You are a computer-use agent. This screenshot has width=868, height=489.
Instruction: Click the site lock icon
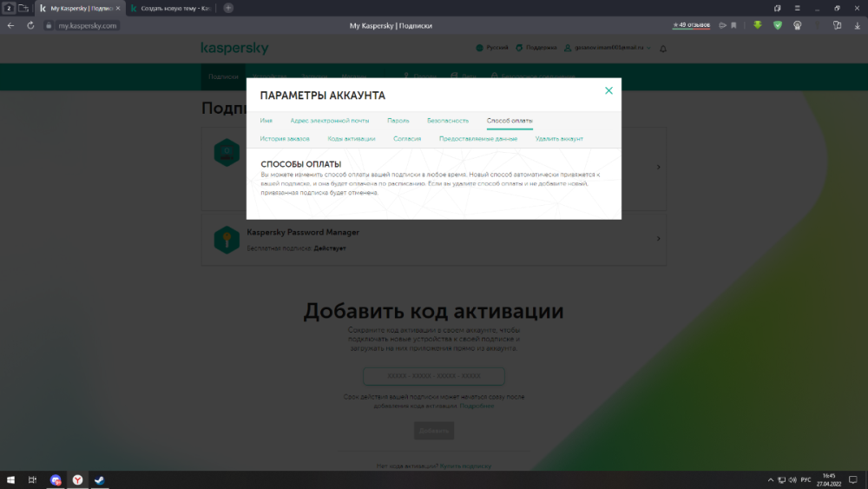tap(49, 25)
